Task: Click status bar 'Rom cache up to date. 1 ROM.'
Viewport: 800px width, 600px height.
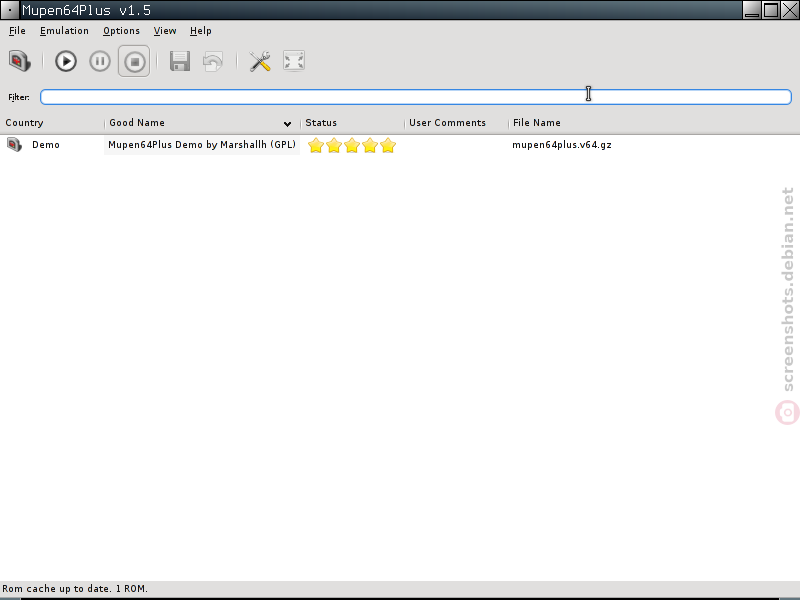Action: click(x=75, y=589)
